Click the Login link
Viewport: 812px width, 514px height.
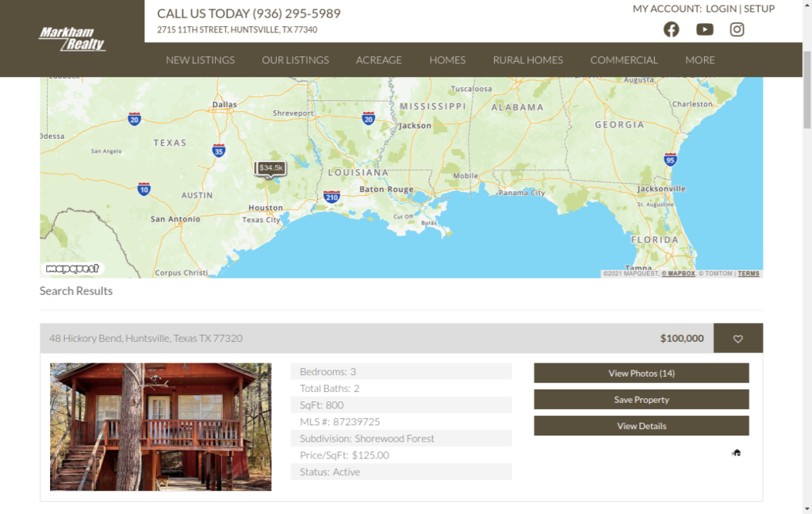(721, 9)
